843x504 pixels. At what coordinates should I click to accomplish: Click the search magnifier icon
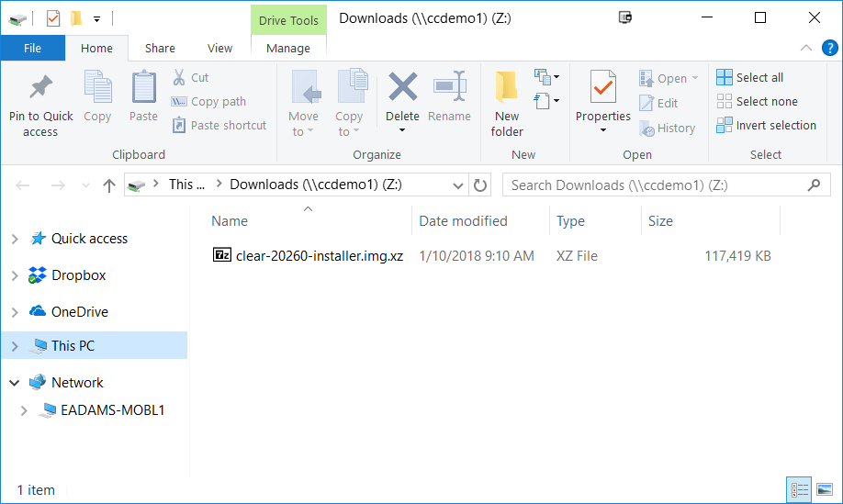coord(814,185)
